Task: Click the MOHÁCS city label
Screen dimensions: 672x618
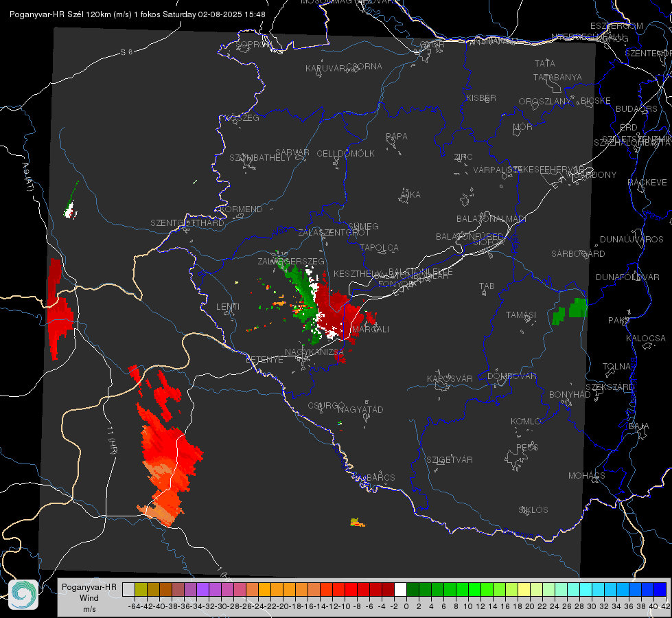Action: click(587, 476)
